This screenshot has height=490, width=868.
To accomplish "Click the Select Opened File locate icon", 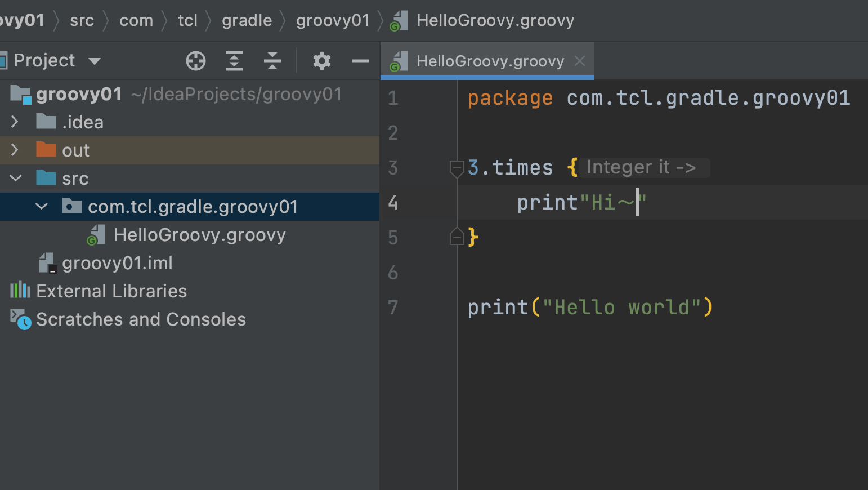I will (196, 61).
